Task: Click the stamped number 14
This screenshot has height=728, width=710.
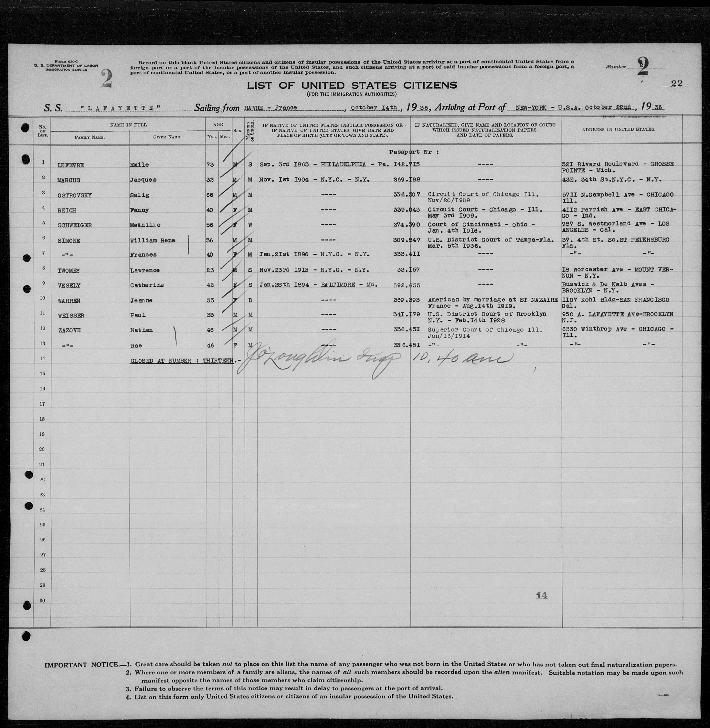Action: pyautogui.click(x=542, y=596)
